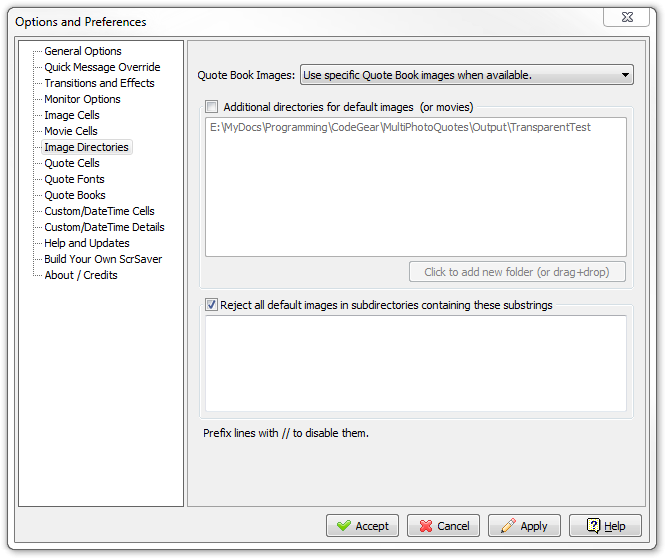666x559 pixels.
Task: Click into the reject substrings text area
Action: (x=416, y=363)
